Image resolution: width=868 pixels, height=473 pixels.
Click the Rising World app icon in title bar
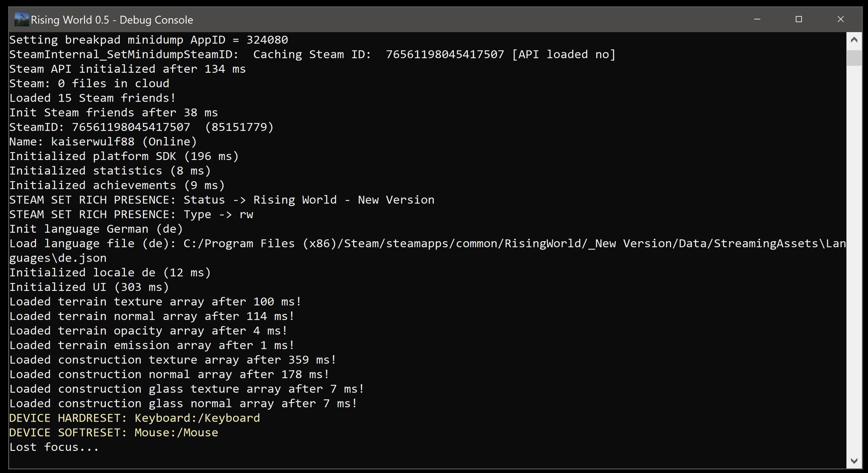pyautogui.click(x=21, y=19)
